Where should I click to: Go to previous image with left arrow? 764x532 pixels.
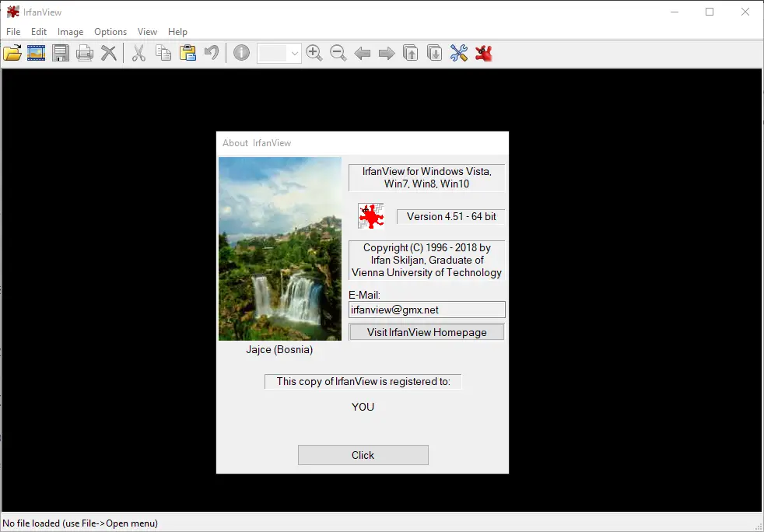point(362,53)
